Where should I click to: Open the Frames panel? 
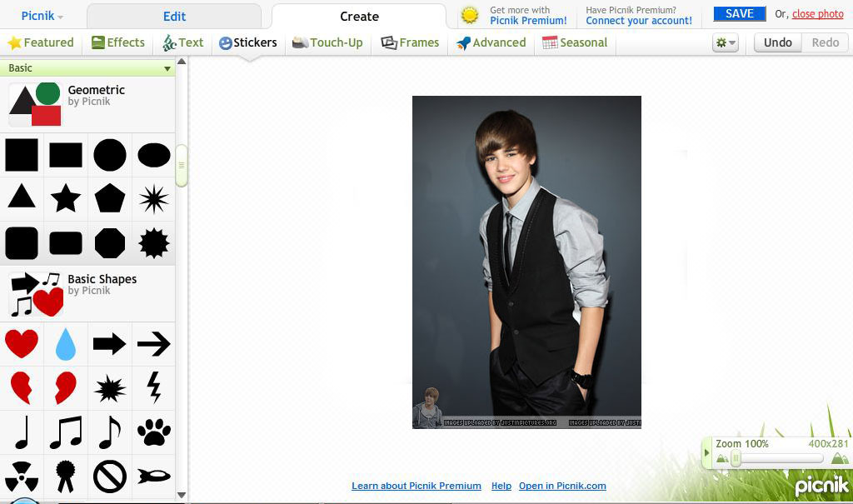(x=410, y=42)
